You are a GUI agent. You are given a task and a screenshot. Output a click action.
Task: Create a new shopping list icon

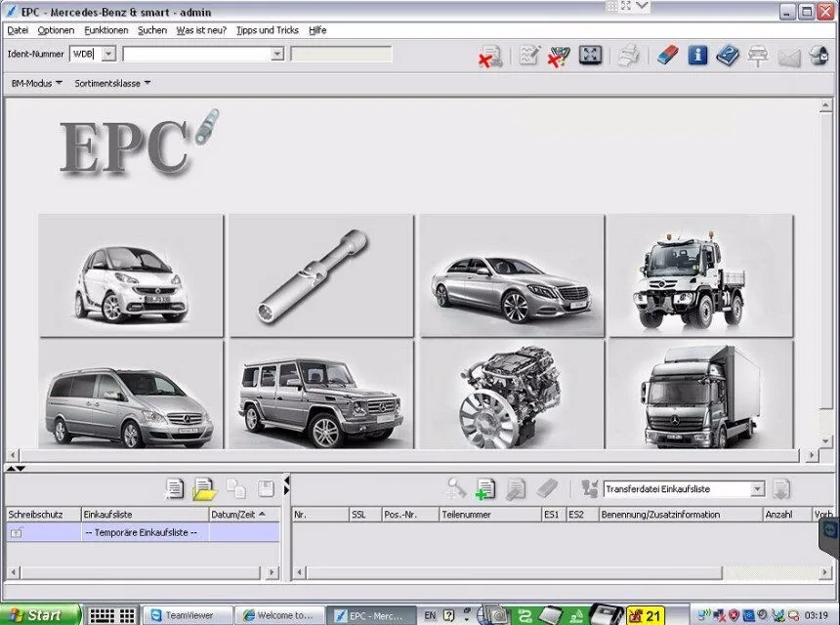(174, 488)
